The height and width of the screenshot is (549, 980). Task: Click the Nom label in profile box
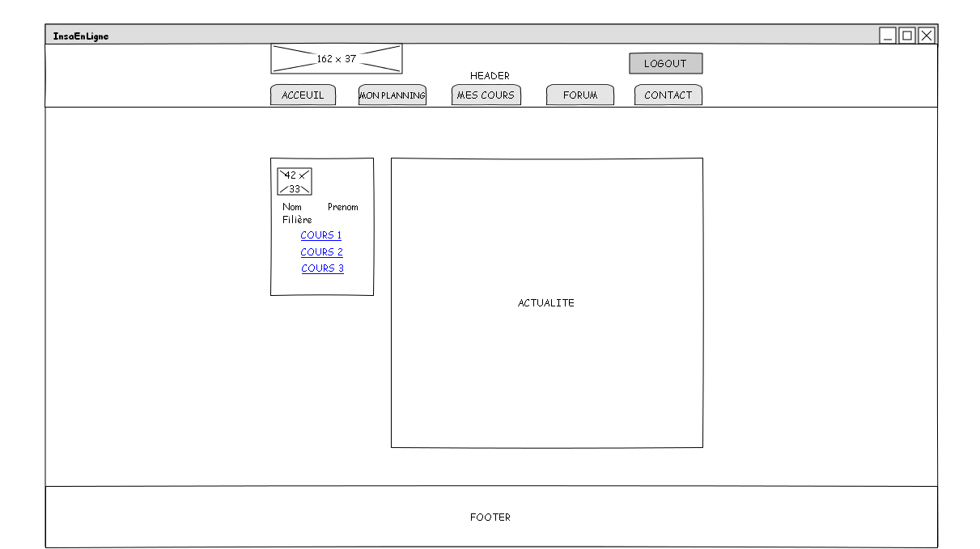(292, 207)
